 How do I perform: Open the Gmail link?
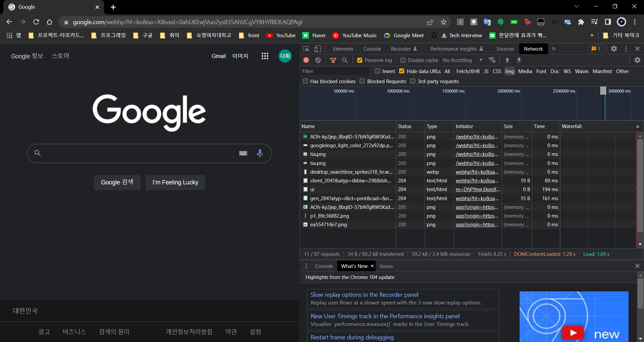click(x=219, y=56)
